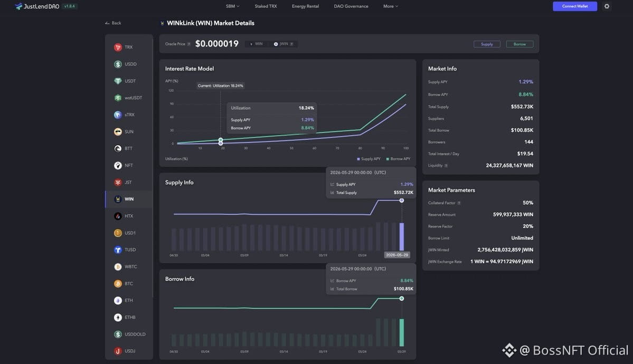633x364 pixels.
Task: Go Back to previous page
Action: click(113, 23)
